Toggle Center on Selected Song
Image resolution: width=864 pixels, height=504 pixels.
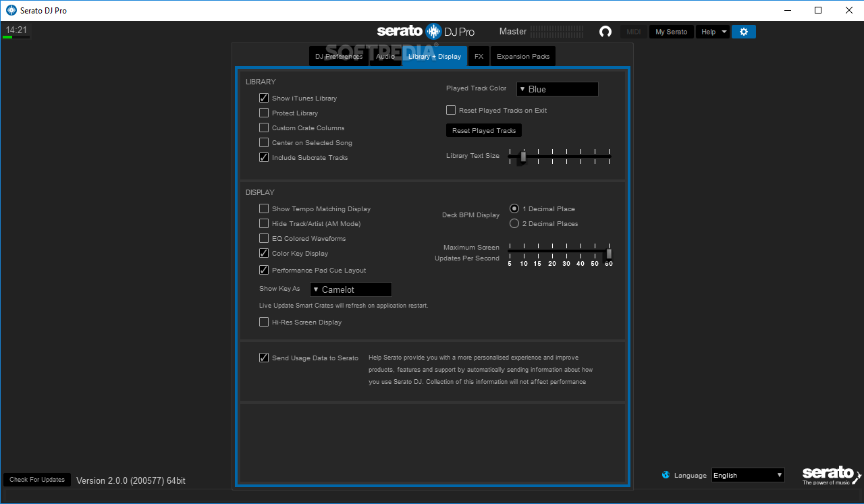click(x=264, y=143)
